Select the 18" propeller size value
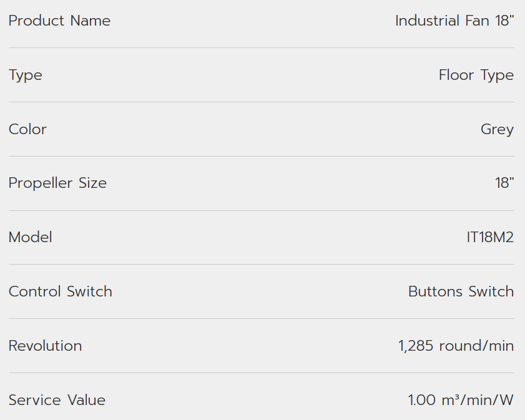The width and height of the screenshot is (525, 420). 504,183
